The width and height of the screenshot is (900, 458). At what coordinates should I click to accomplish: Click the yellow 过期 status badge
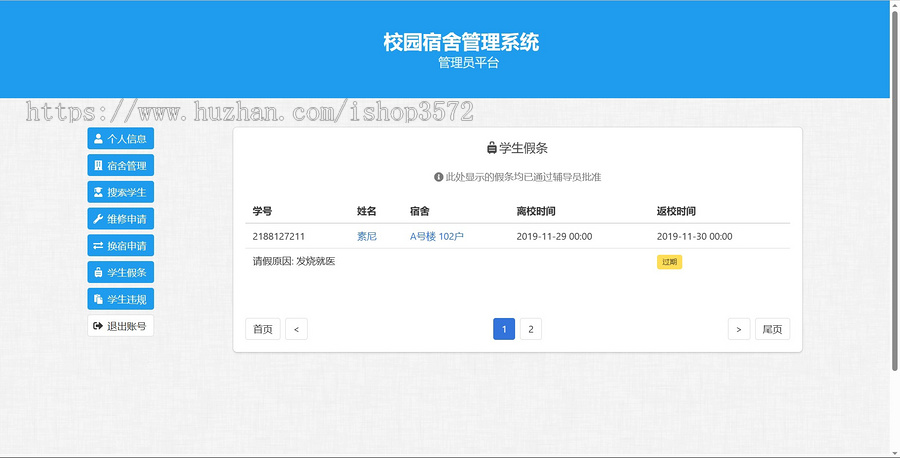coord(669,262)
